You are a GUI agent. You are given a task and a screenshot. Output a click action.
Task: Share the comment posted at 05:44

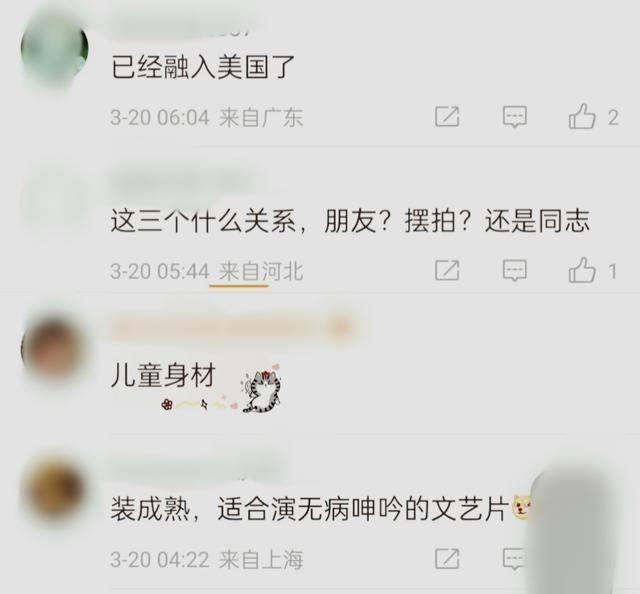tap(447, 270)
